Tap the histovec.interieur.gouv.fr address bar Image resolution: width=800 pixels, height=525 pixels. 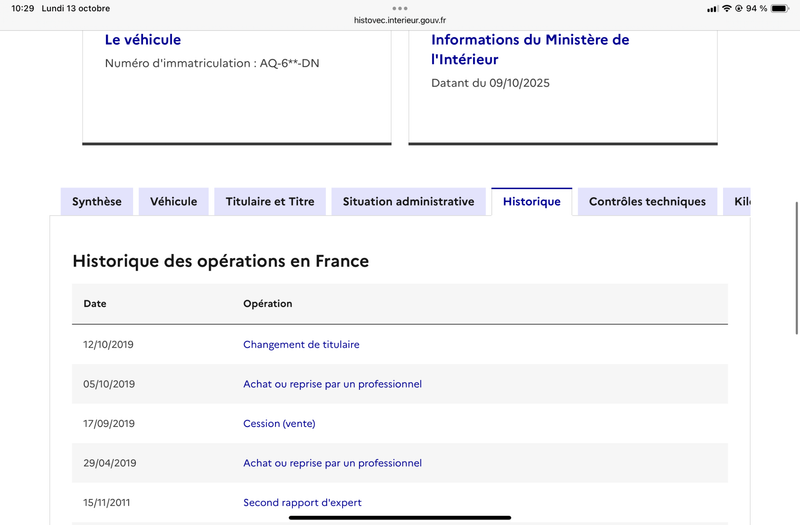pos(400,19)
